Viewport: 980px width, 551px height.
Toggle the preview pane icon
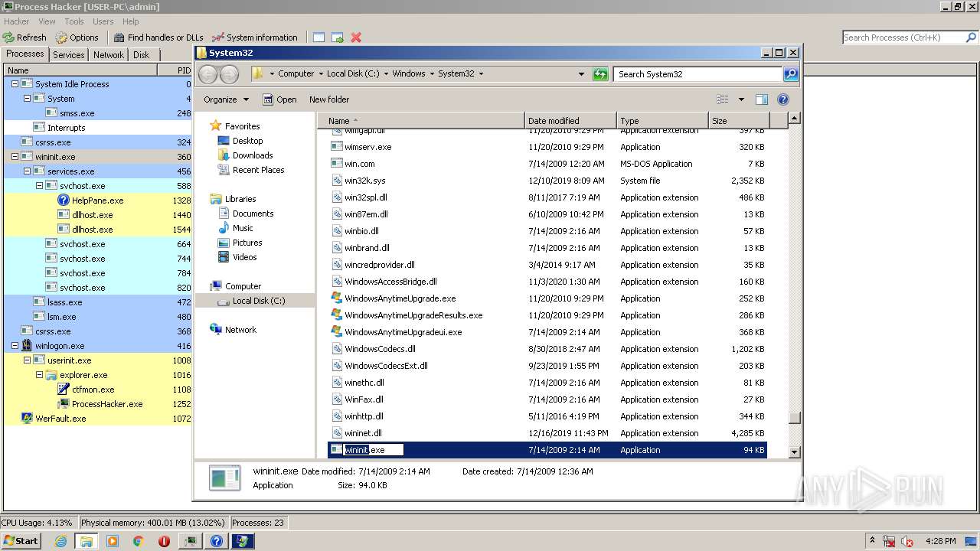[x=762, y=99]
